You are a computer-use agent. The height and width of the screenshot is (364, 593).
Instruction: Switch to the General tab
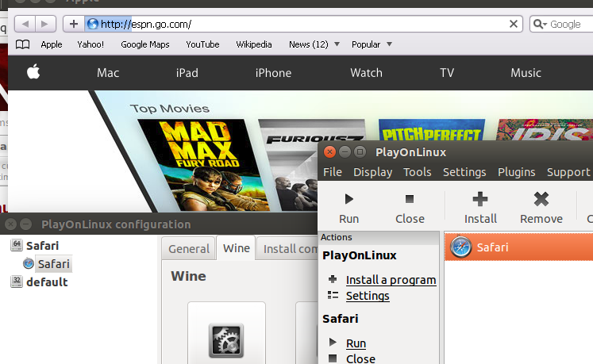tap(189, 249)
